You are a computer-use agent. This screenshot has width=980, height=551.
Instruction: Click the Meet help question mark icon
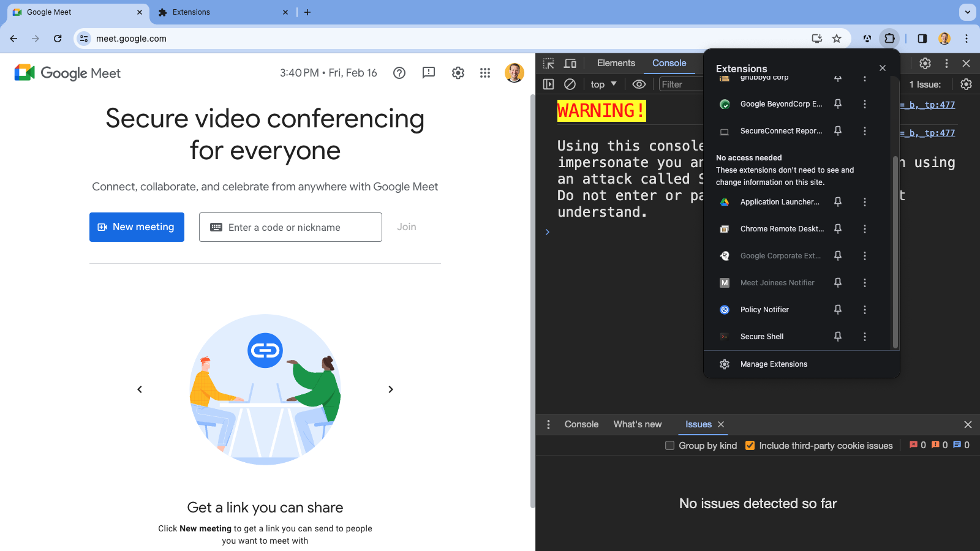tap(399, 73)
